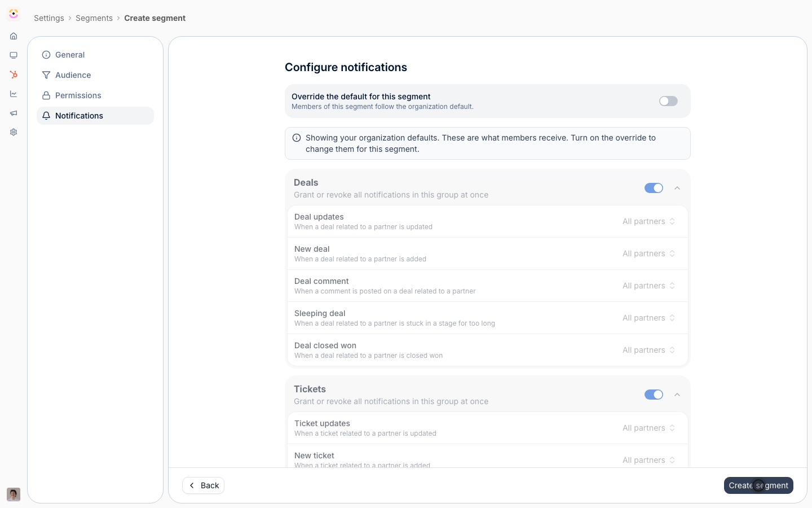Navigate to Settings breadcrumb
The image size is (812, 508).
coord(49,18)
